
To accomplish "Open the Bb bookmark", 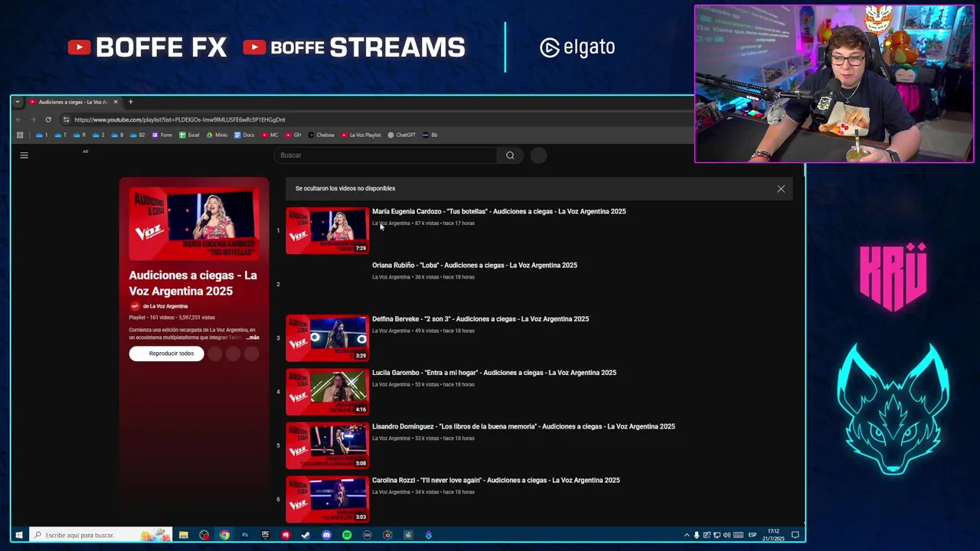I will pos(430,135).
